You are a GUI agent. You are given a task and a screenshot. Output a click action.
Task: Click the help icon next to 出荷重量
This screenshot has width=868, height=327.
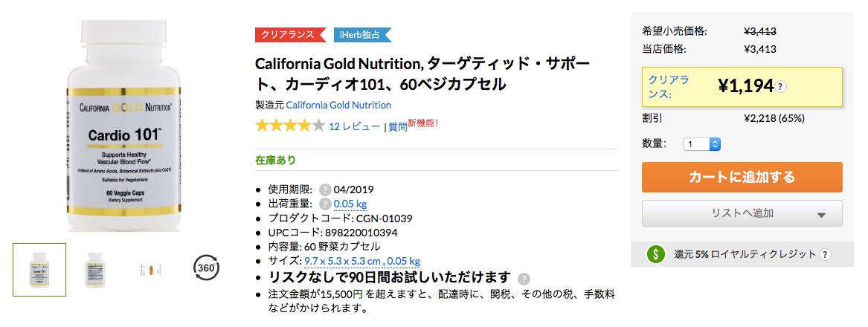pos(325,204)
